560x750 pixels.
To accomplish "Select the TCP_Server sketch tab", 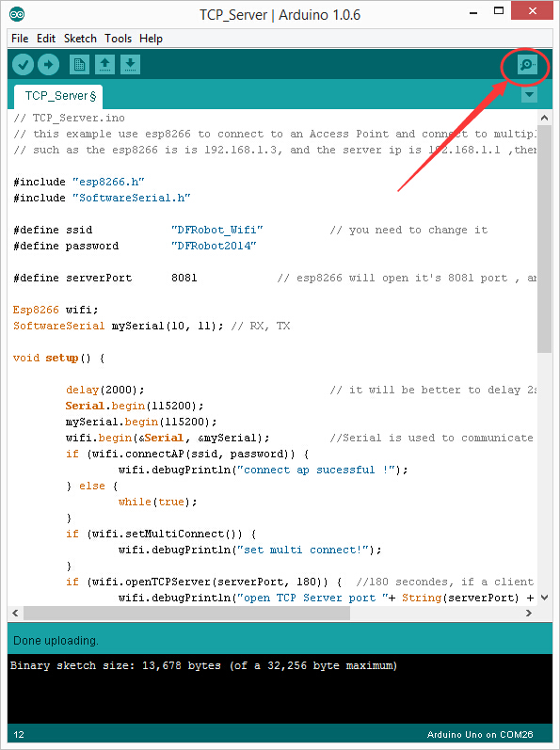I will tap(58, 96).
